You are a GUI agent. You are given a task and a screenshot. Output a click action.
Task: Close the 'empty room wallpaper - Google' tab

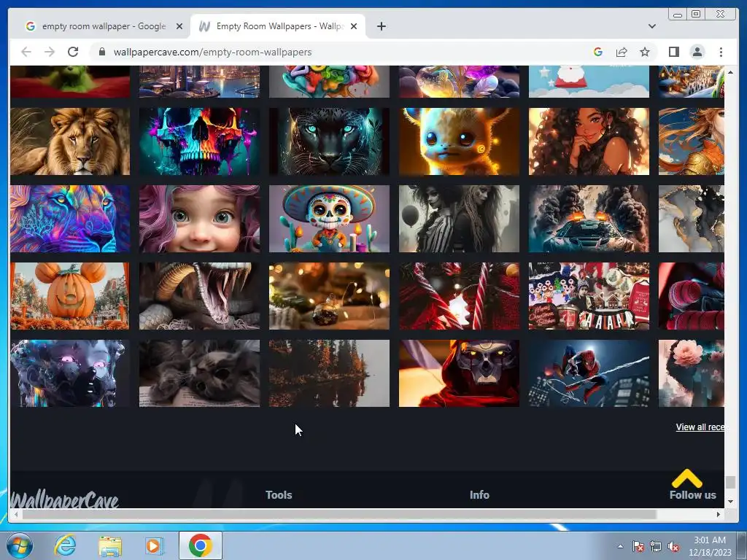click(179, 26)
